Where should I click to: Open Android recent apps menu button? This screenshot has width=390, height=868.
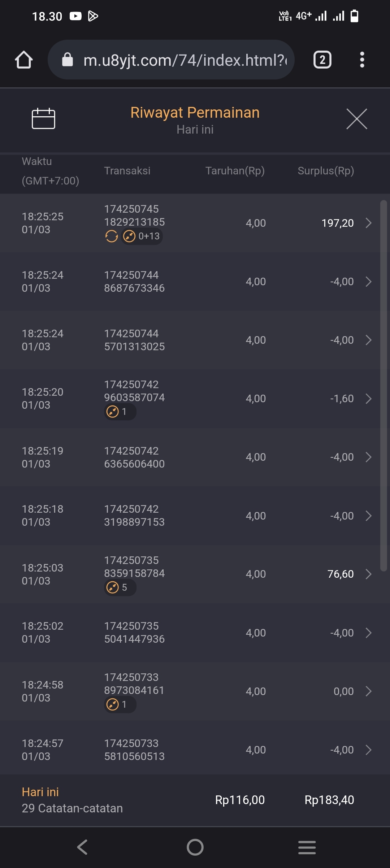[x=307, y=847]
